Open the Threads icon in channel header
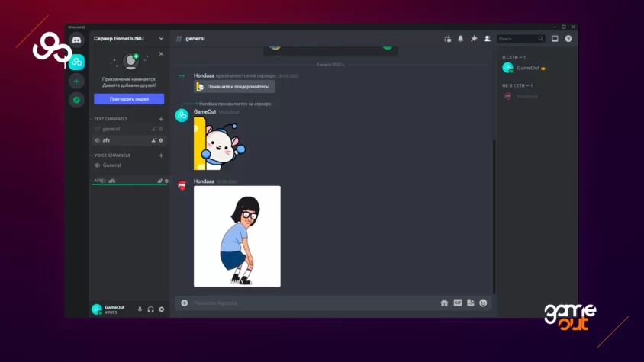 pyautogui.click(x=447, y=39)
